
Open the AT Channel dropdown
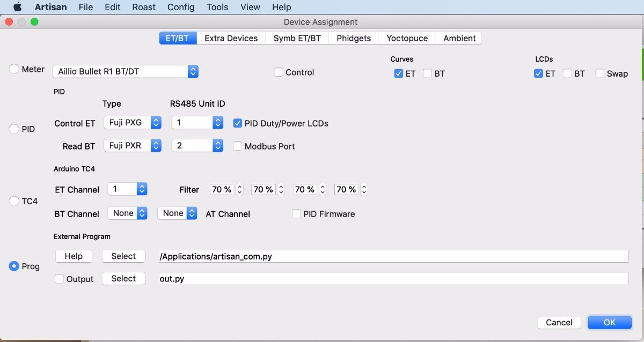[x=177, y=213]
